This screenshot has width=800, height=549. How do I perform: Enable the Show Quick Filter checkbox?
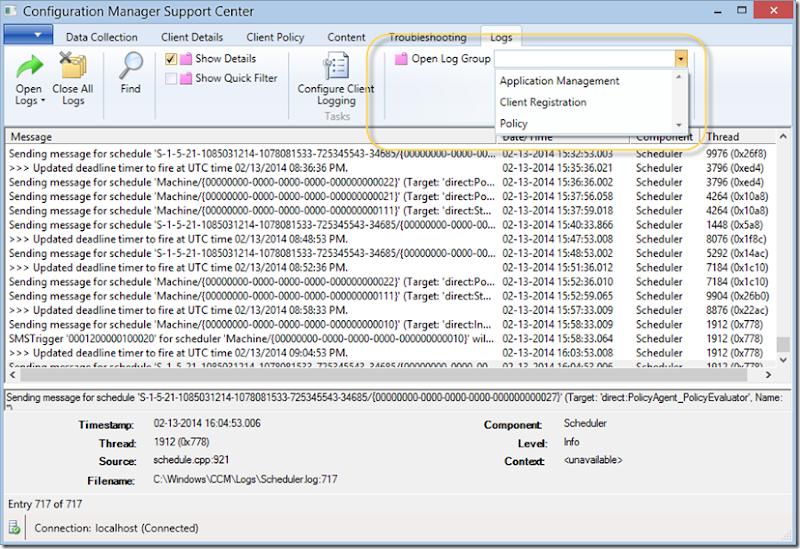coord(171,79)
